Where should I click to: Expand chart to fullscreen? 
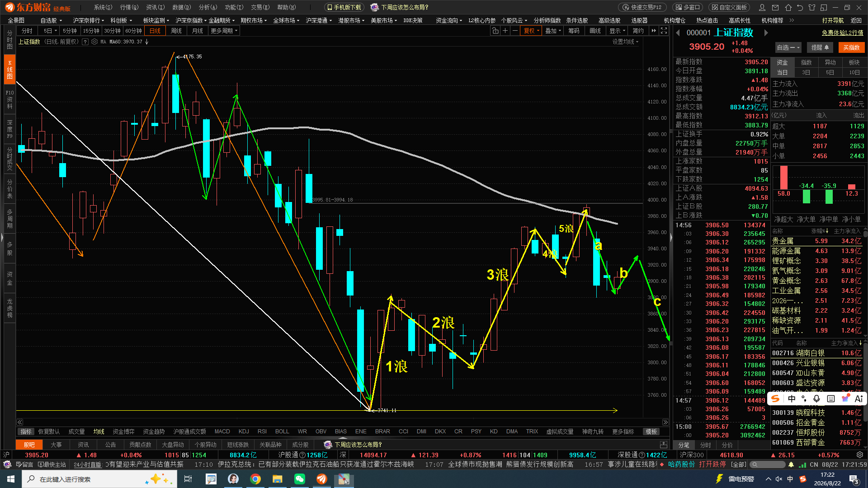[x=664, y=31]
